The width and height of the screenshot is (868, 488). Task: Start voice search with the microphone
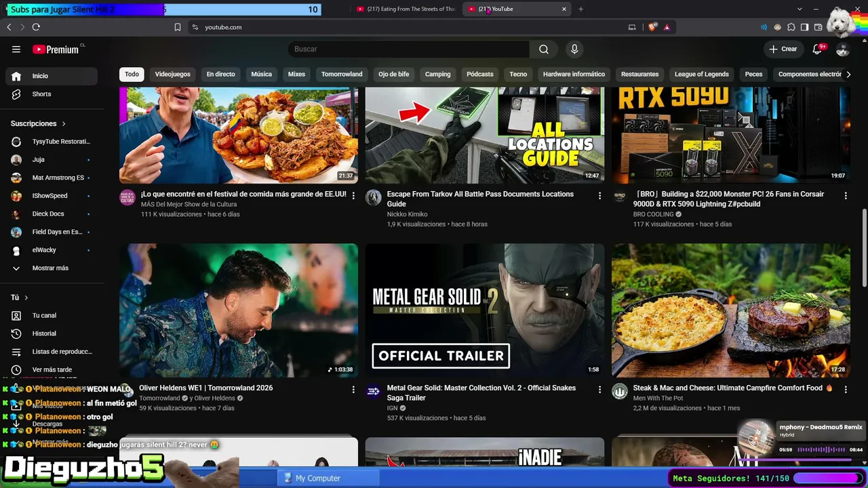tap(574, 49)
